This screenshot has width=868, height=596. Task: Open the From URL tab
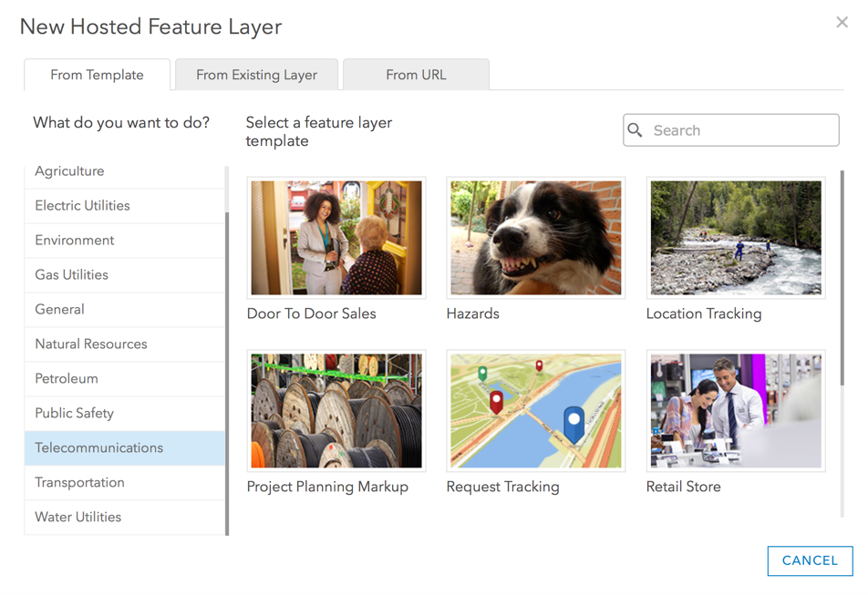click(x=416, y=75)
